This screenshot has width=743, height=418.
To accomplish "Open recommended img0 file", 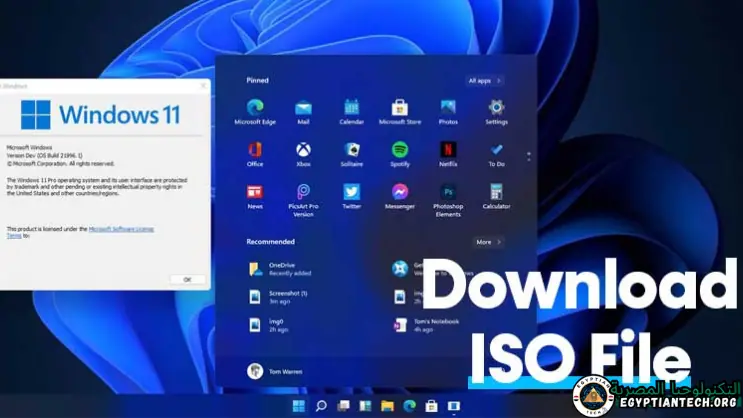I will [x=268, y=325].
